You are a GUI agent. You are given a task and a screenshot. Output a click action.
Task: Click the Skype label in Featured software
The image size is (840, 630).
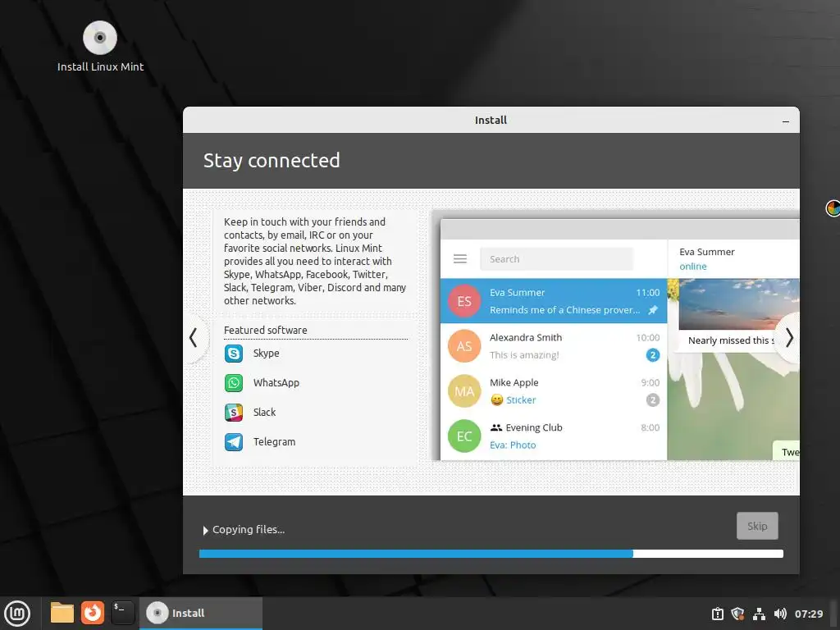click(267, 354)
